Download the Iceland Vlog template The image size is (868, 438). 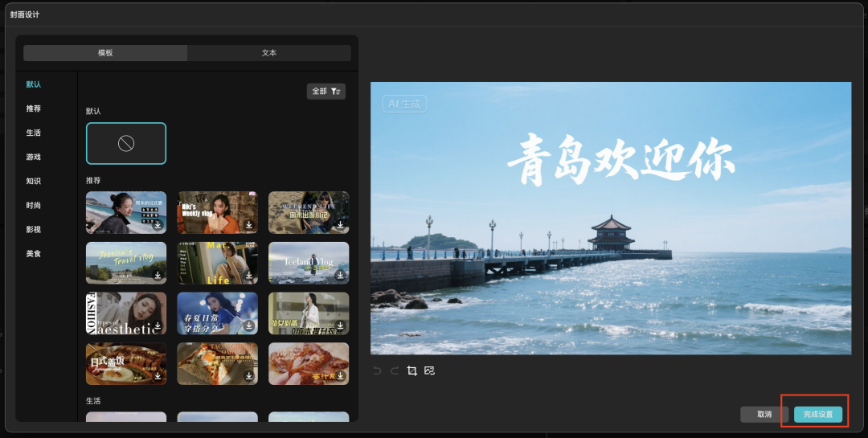click(341, 275)
